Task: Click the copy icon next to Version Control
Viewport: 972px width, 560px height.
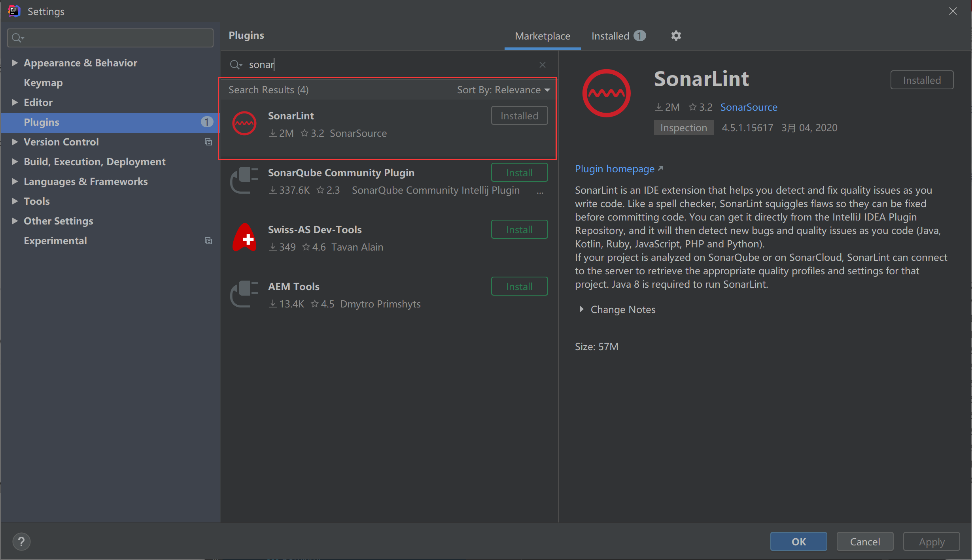Action: click(208, 142)
